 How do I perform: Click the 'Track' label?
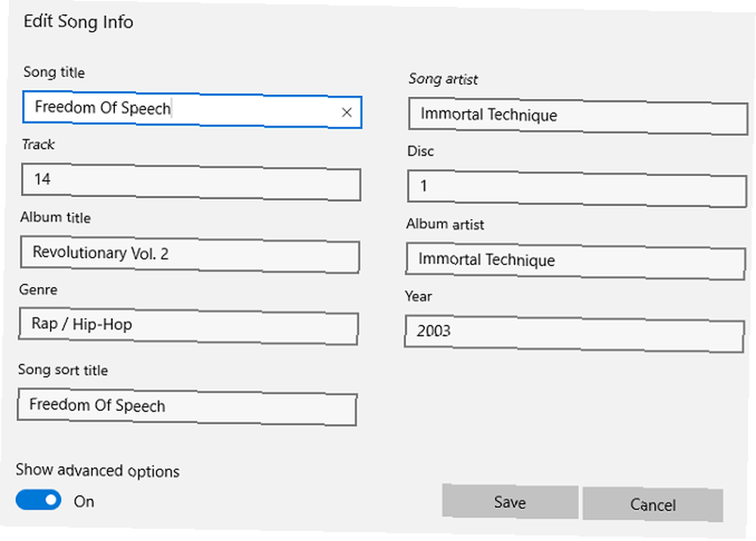[38, 144]
